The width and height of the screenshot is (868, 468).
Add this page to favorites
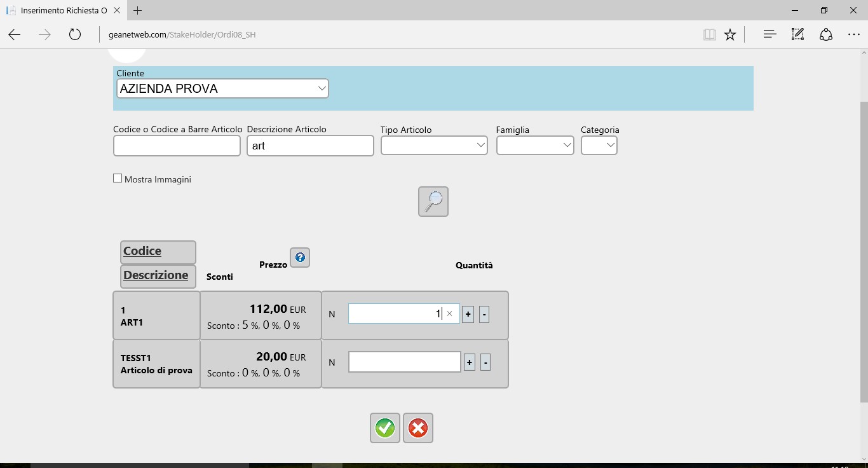[x=730, y=34]
